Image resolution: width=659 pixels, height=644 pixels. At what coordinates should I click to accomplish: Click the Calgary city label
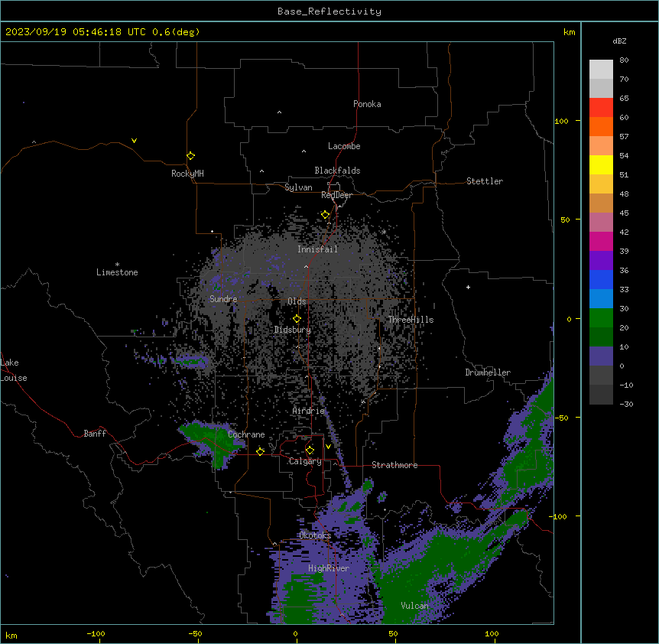click(x=305, y=461)
